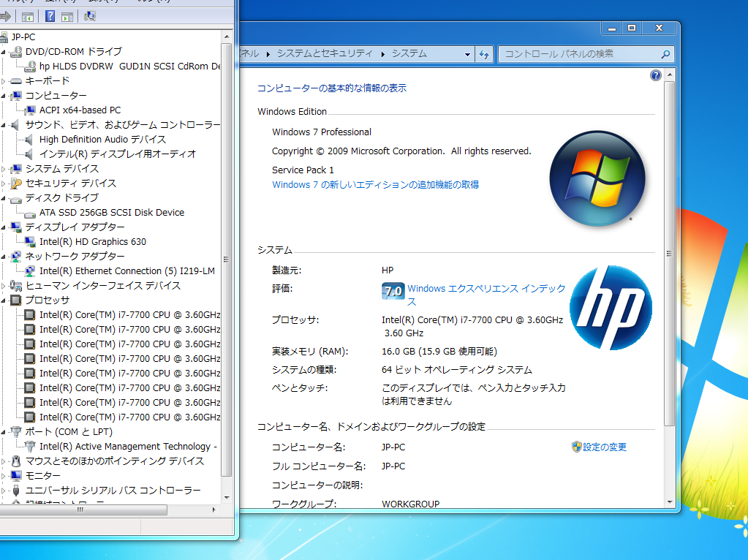Click the Windows Experience Index 7.0 rating icon
This screenshot has height=560, width=748.
(393, 290)
